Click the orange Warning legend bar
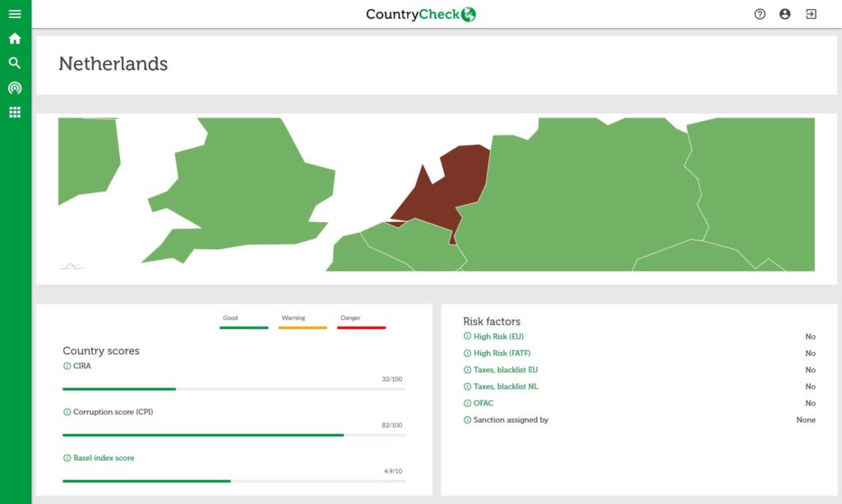Viewport: 842px width, 504px height. click(x=303, y=327)
